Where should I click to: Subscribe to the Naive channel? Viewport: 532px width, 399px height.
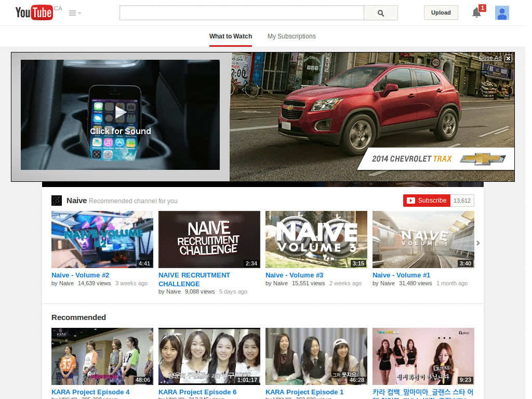tap(427, 201)
